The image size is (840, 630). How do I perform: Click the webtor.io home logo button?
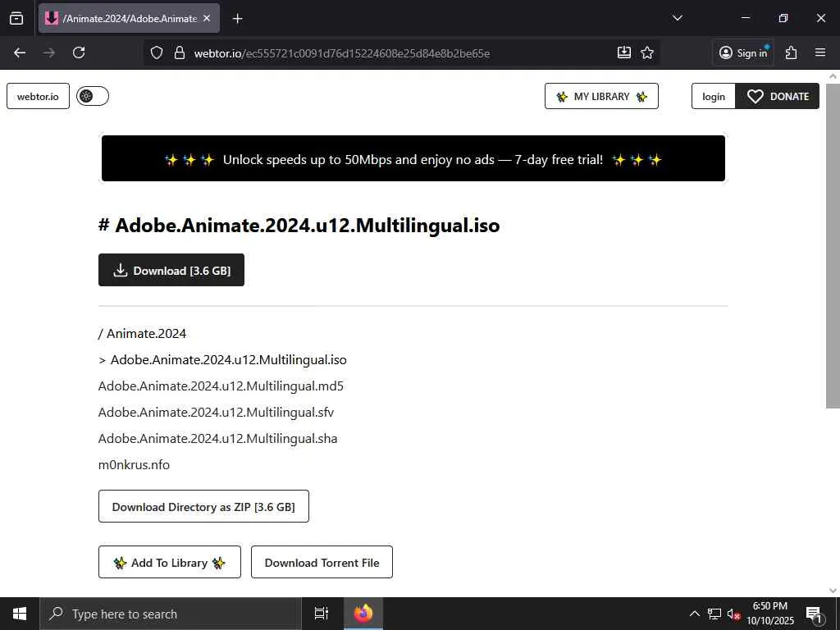pyautogui.click(x=38, y=97)
